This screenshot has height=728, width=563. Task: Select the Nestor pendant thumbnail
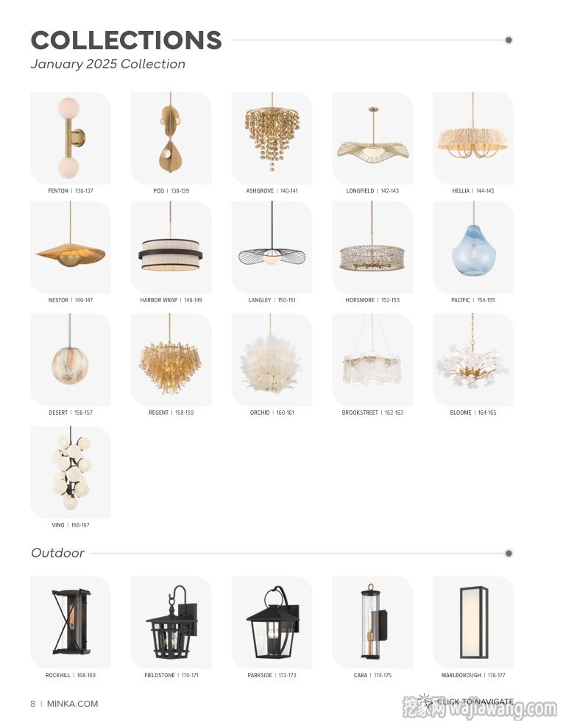coord(71,247)
